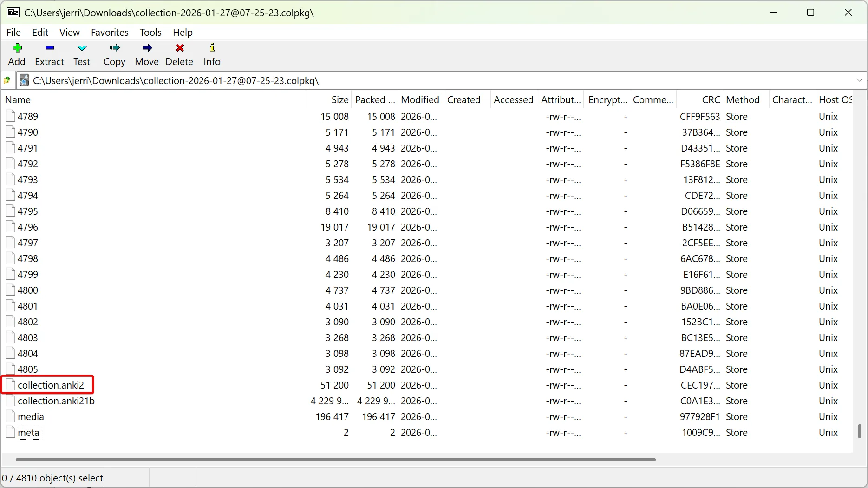Screen dimensions: 868x488
Task: Select the collection.anki21b file
Action: coord(56,401)
